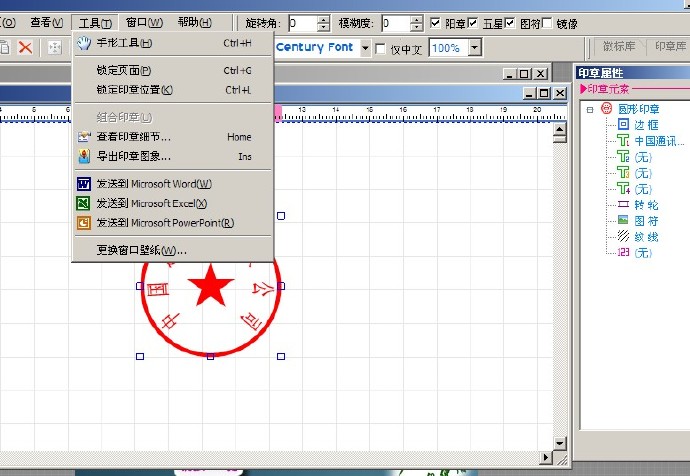
Task: Select the 边框 border element icon
Action: click(623, 125)
